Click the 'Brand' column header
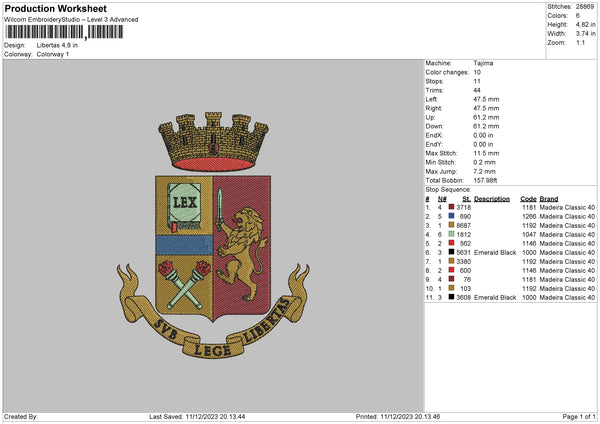Viewport: 600px width, 424px height. [x=549, y=199]
